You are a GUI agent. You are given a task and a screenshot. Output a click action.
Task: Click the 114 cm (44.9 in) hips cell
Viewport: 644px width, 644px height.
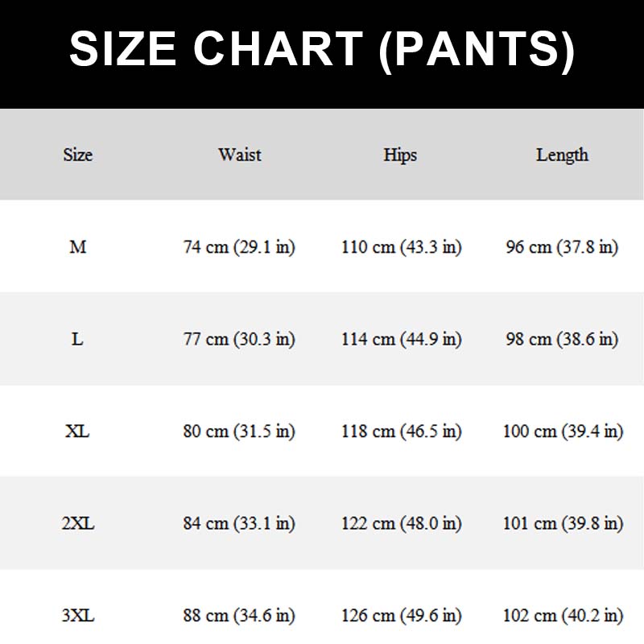(402, 339)
